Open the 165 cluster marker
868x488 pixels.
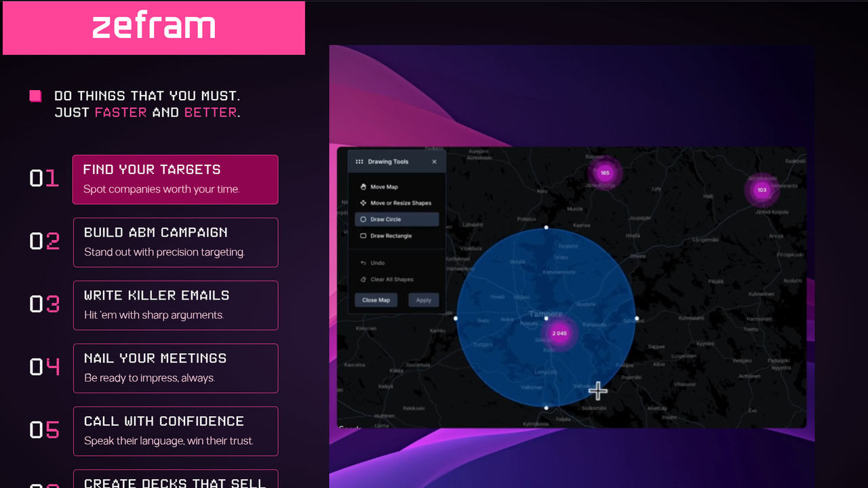pyautogui.click(x=605, y=173)
